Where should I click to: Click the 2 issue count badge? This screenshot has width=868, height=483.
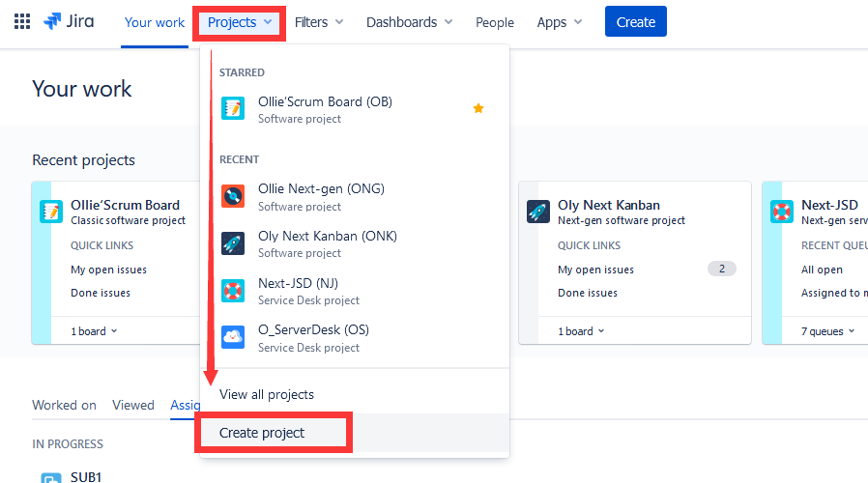pyautogui.click(x=722, y=269)
